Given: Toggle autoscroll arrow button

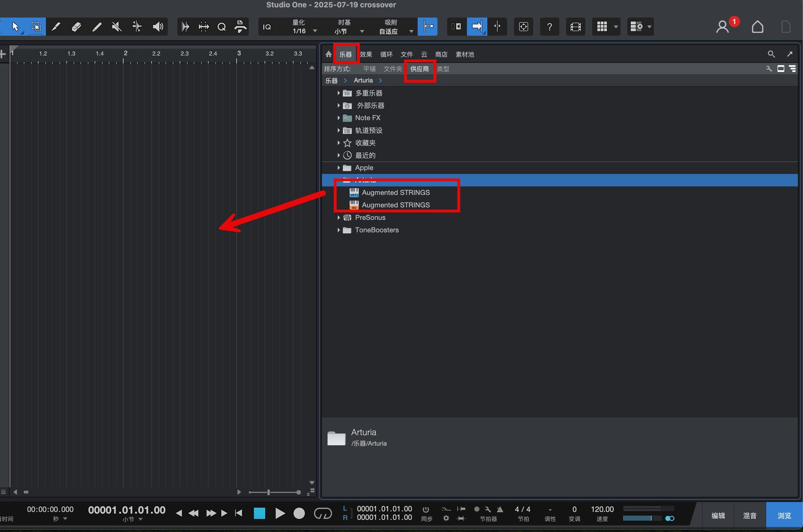Looking at the screenshot, I should click(x=477, y=27).
